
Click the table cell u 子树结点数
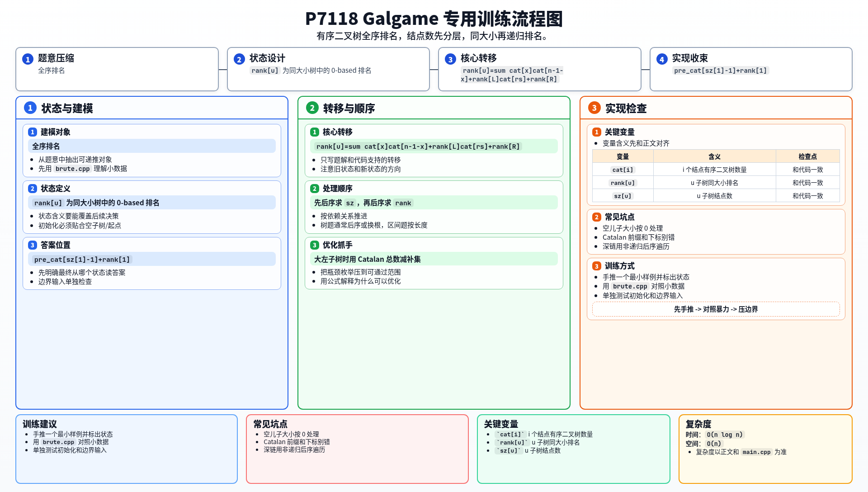coord(715,196)
